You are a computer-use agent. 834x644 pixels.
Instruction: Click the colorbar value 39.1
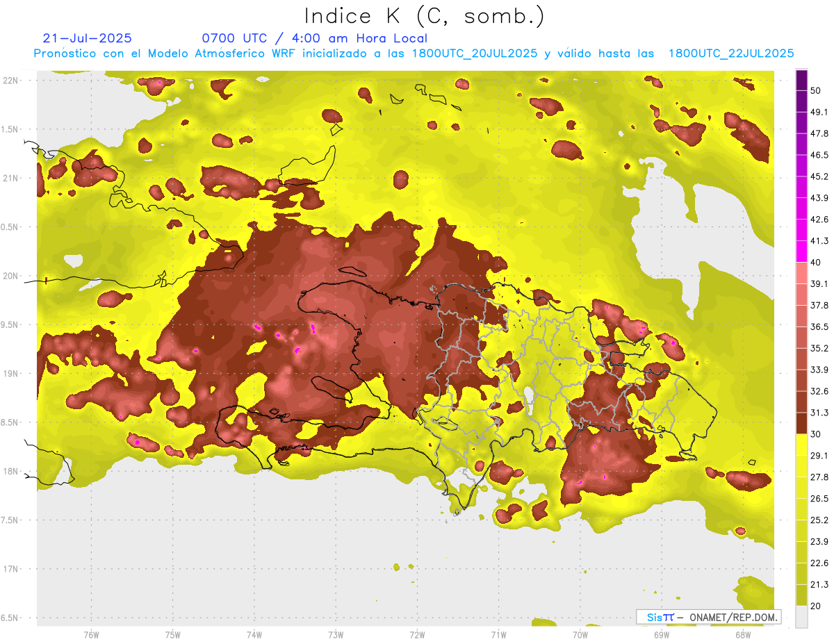pyautogui.click(x=819, y=283)
